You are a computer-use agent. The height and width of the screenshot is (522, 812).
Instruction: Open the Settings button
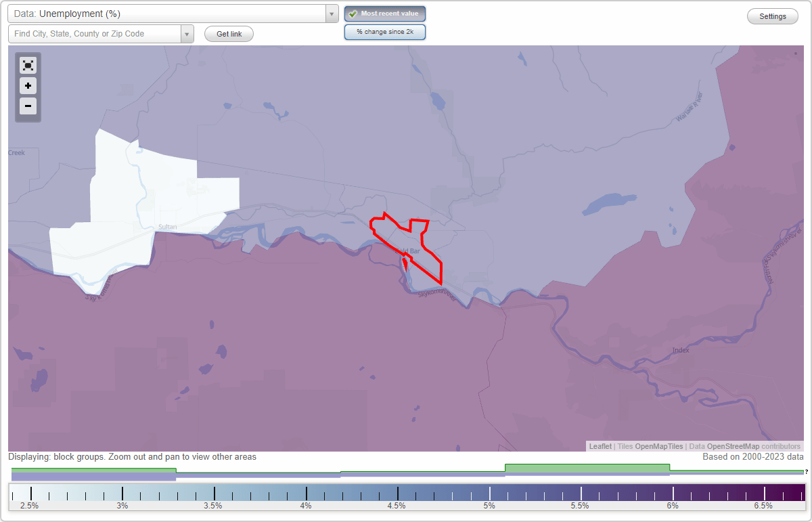(773, 17)
